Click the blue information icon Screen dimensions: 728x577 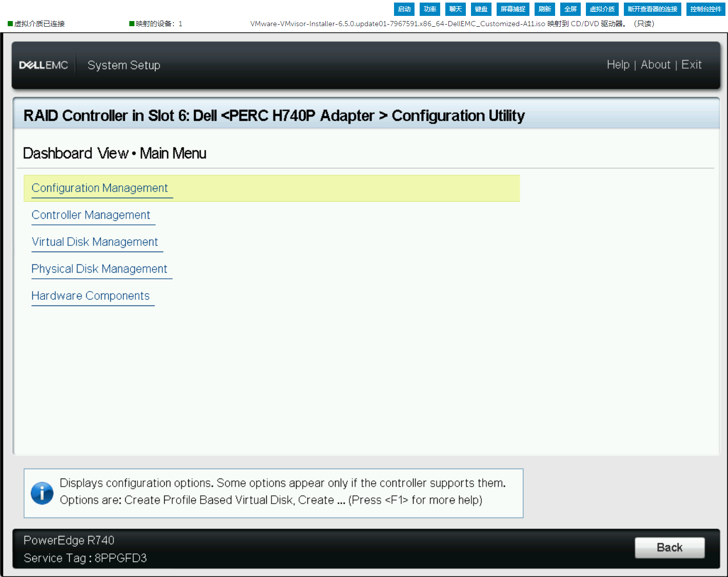42,493
